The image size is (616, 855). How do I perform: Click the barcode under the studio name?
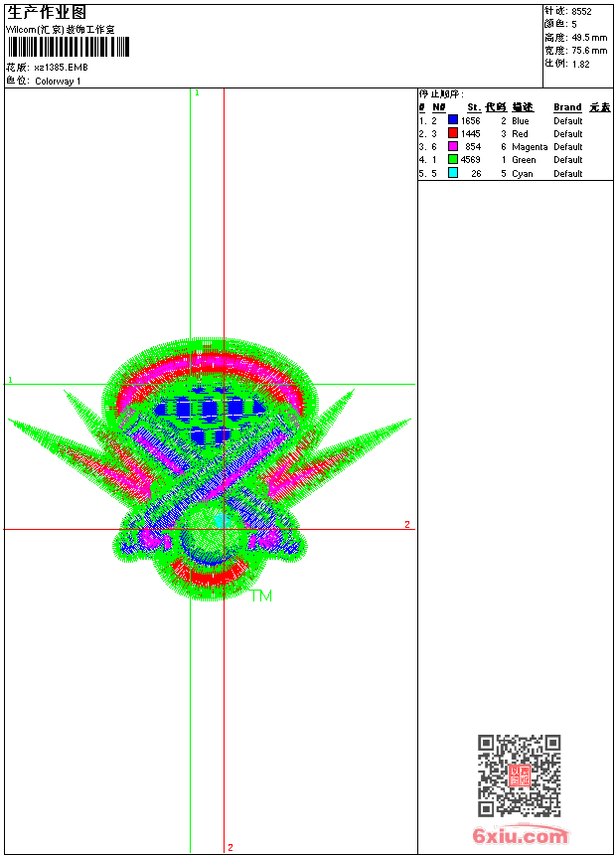[x=69, y=47]
